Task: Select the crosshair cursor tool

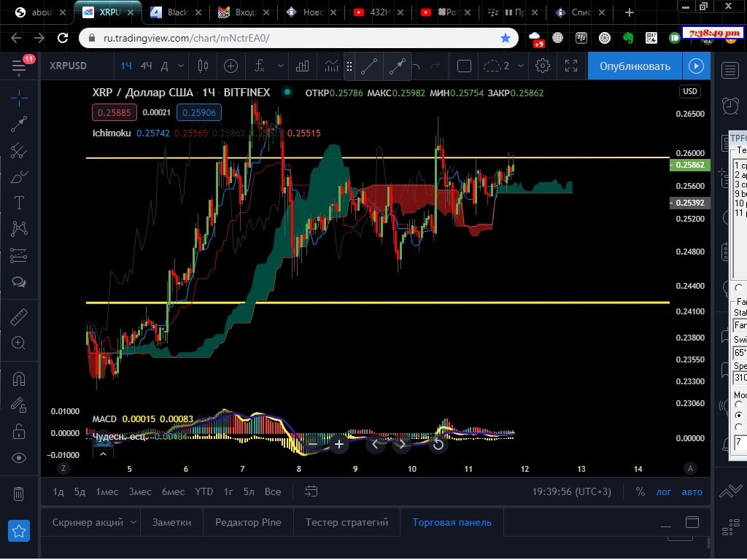Action: (19, 98)
